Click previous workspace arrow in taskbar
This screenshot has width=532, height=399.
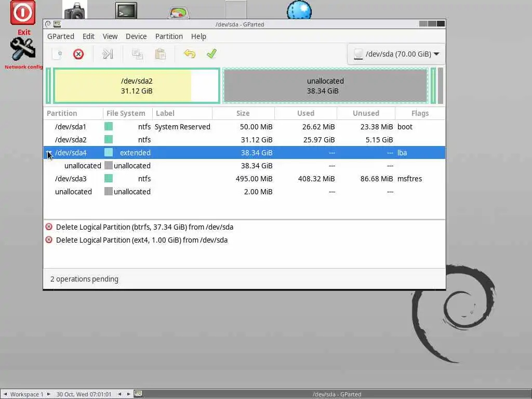(x=5, y=394)
